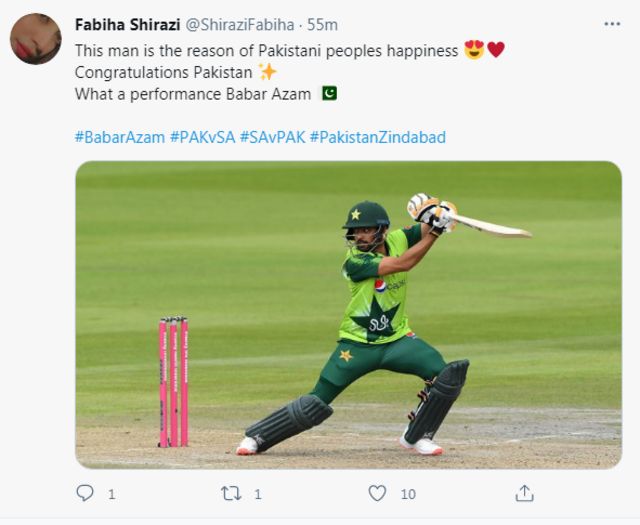Click the Fabiha Shirazi display name
Screen dimensions: 640x525
point(127,24)
